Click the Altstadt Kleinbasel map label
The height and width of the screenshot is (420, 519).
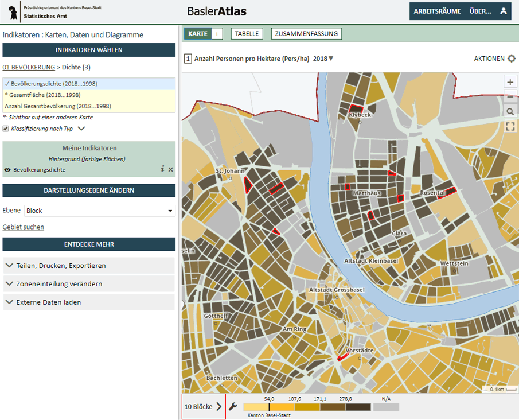coord(371,260)
